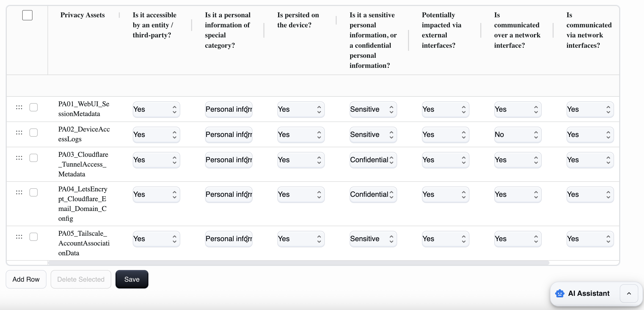Check the select-all checkbox in the header
The height and width of the screenshot is (310, 644).
pos(27,15)
